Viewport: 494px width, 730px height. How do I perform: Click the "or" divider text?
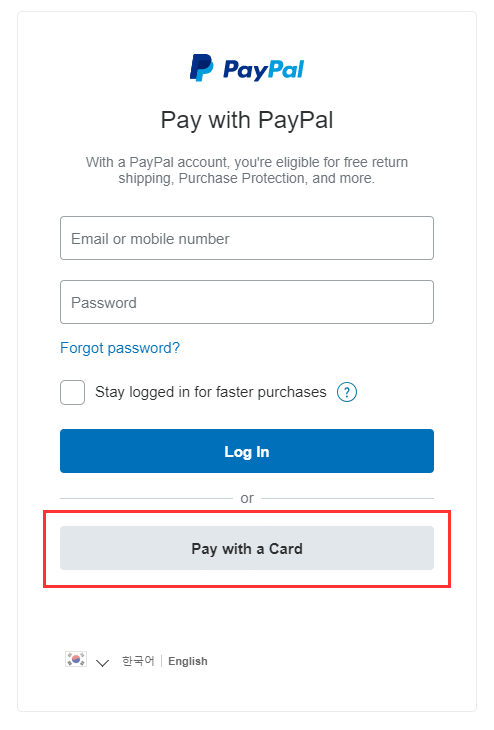[x=247, y=498]
